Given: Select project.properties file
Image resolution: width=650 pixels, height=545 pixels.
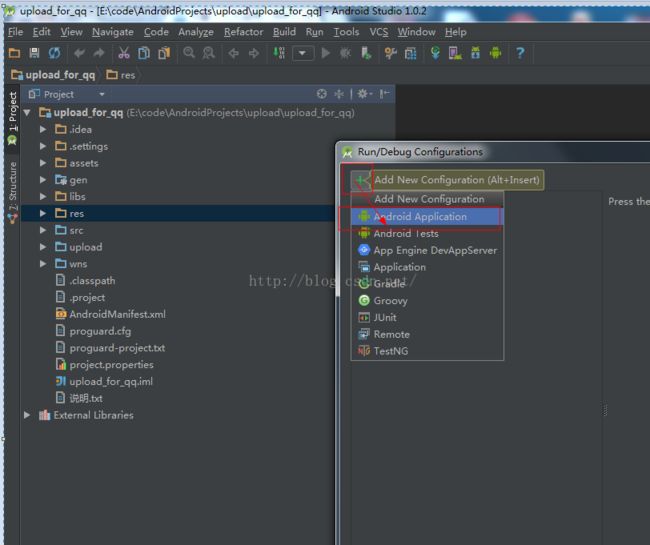Looking at the screenshot, I should pyautogui.click(x=104, y=365).
